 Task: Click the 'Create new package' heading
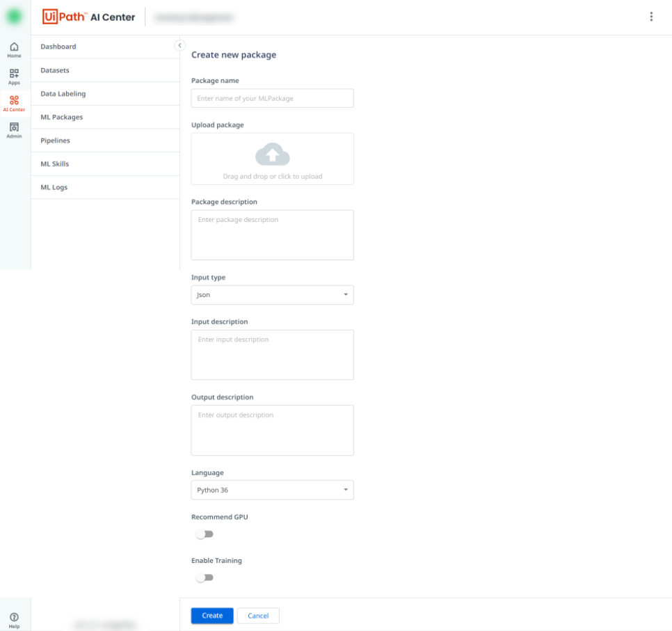point(234,55)
